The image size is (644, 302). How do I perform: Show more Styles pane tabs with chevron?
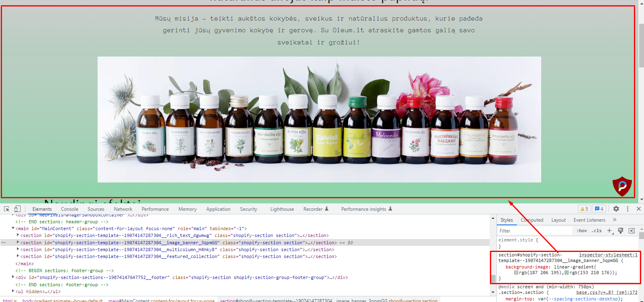(x=615, y=220)
